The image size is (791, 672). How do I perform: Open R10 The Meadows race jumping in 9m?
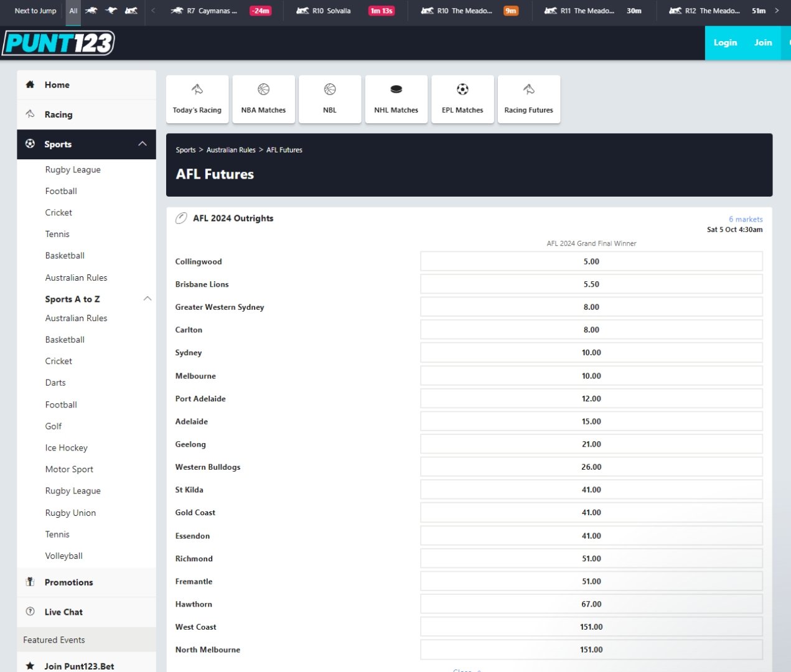(x=470, y=11)
